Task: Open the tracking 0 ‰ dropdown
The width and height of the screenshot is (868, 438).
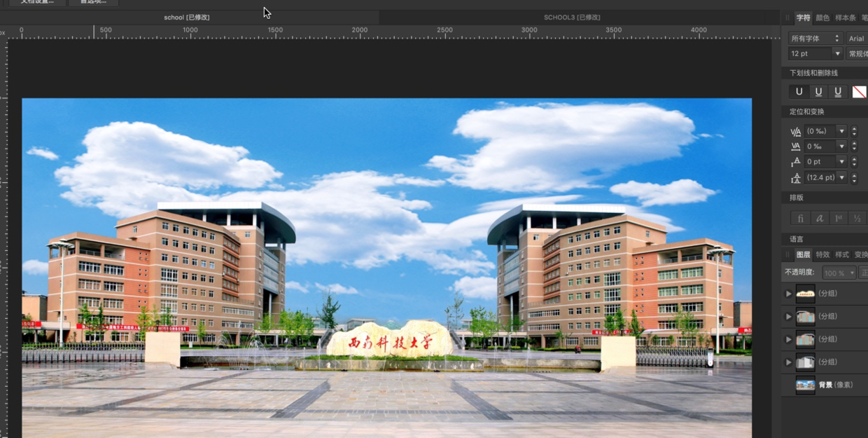Action: coord(842,146)
